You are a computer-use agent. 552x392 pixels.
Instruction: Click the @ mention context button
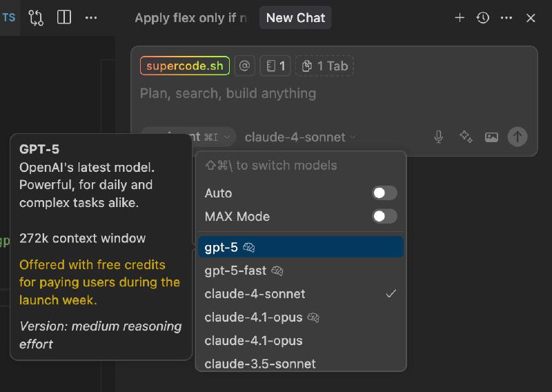(x=244, y=66)
